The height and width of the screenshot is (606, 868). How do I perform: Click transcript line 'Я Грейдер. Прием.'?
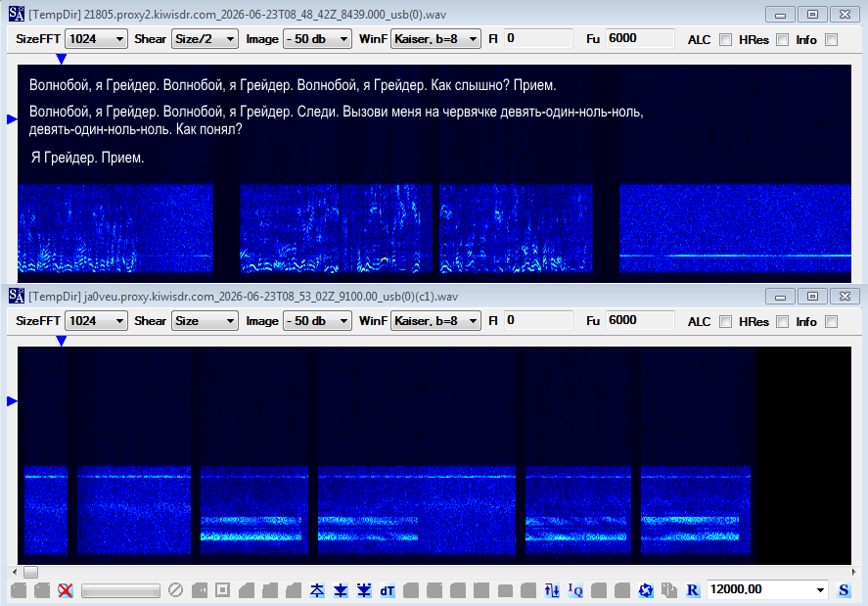point(87,158)
